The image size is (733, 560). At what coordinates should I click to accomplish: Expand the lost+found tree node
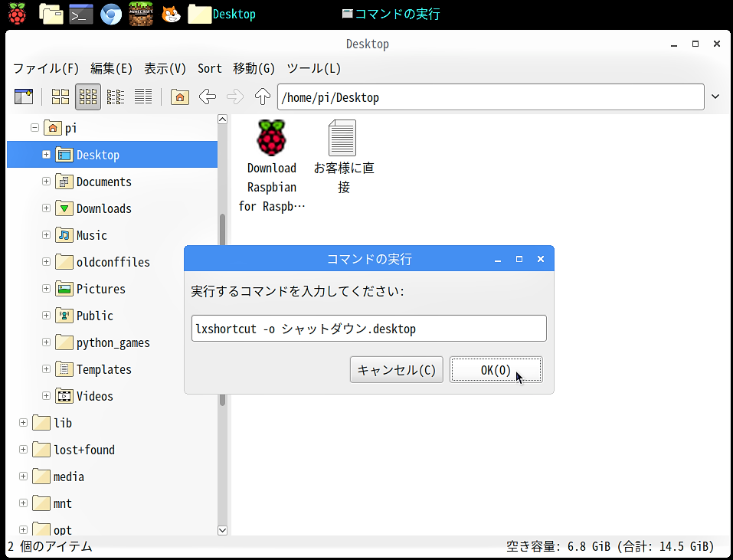click(x=24, y=449)
